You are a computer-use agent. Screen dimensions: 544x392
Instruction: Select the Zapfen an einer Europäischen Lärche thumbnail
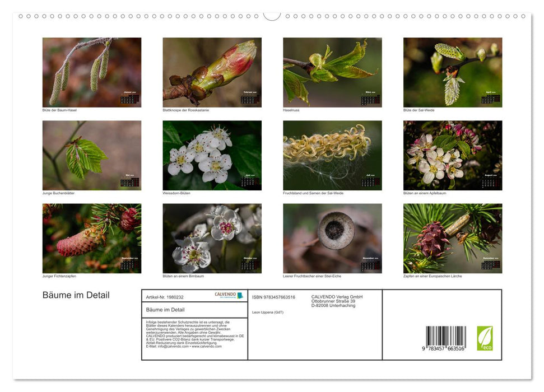point(453,238)
